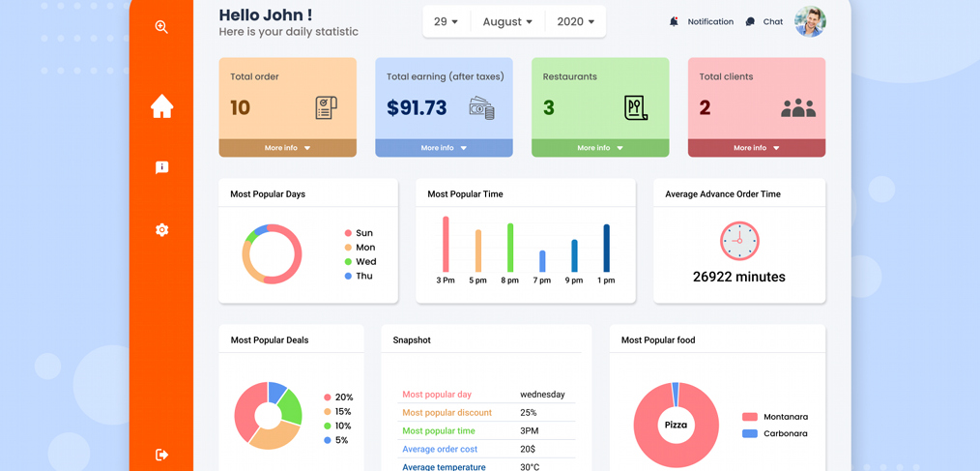Click the 7 pm bar in Popular Time chart
The height and width of the screenshot is (471, 980).
pyautogui.click(x=542, y=261)
